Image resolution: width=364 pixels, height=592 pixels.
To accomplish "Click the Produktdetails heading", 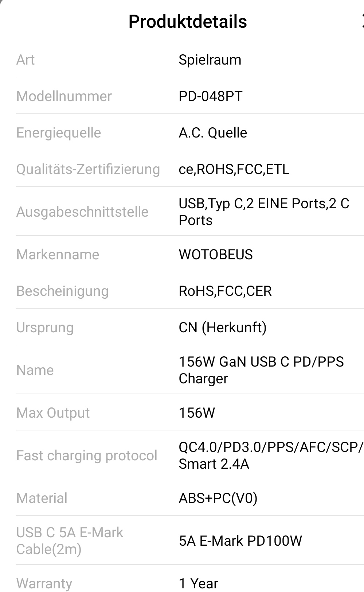I will (x=188, y=22).
